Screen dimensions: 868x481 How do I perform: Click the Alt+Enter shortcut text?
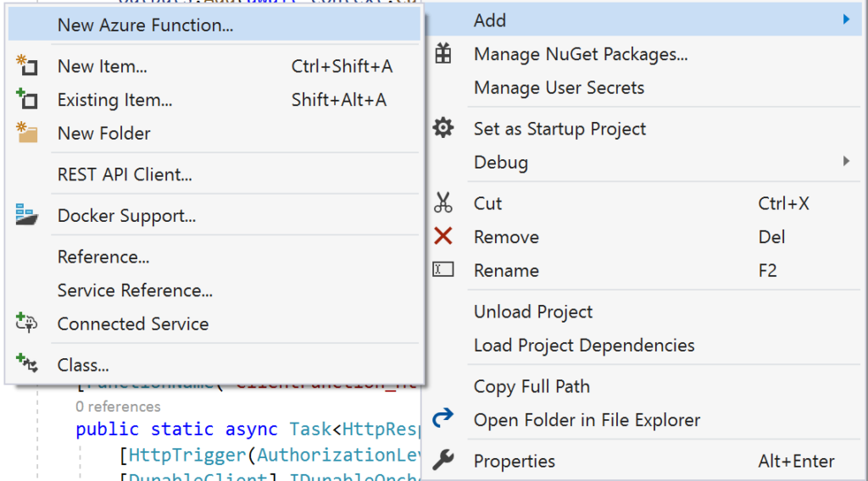coord(796,461)
